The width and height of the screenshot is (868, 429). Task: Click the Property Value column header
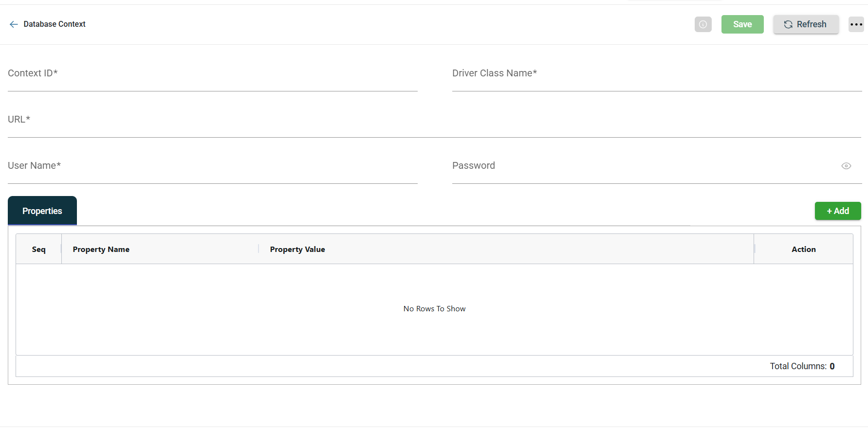297,250
